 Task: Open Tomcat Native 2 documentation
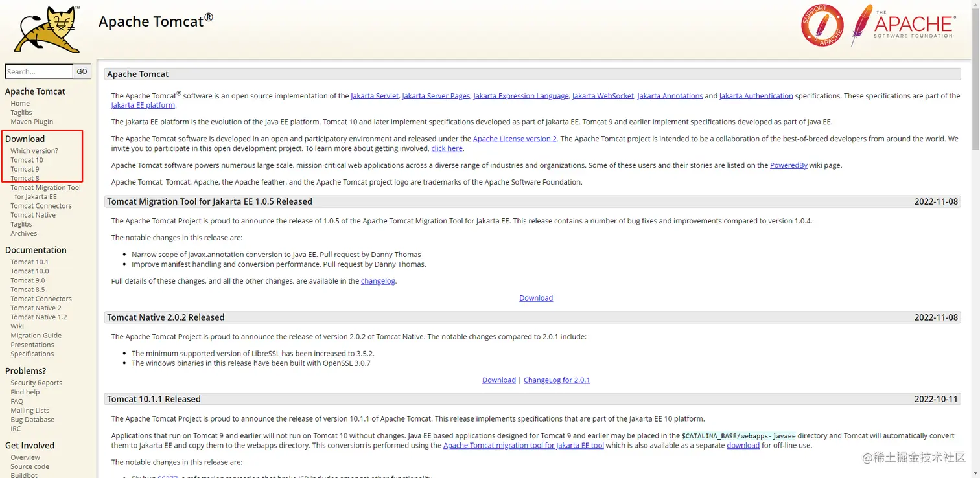coord(36,308)
